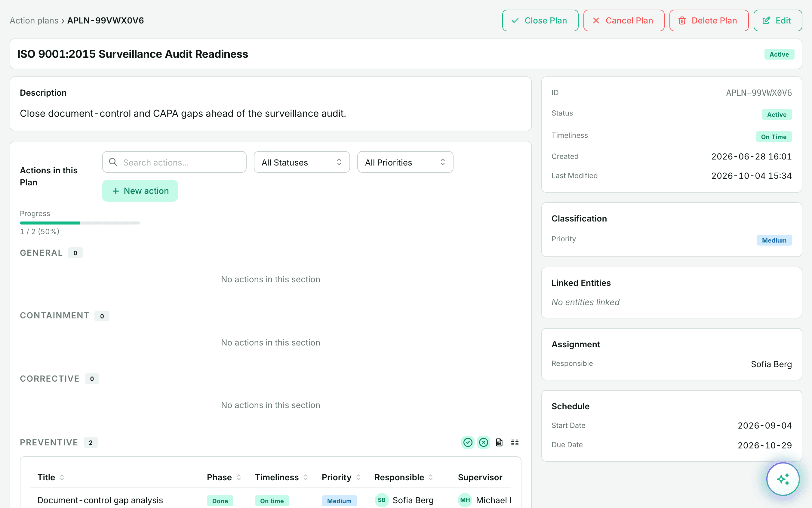
Task: Click the x-circle icon in PREVENTIVE header
Action: point(483,442)
